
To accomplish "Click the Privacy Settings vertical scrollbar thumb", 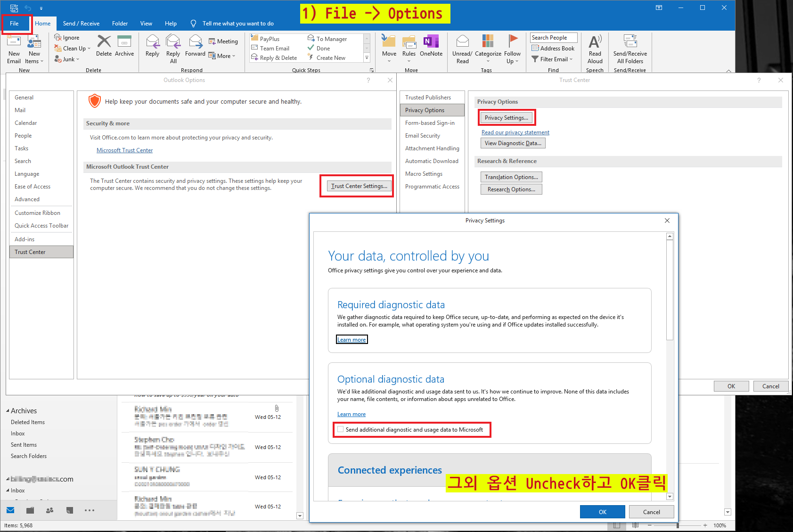I will tap(670, 290).
